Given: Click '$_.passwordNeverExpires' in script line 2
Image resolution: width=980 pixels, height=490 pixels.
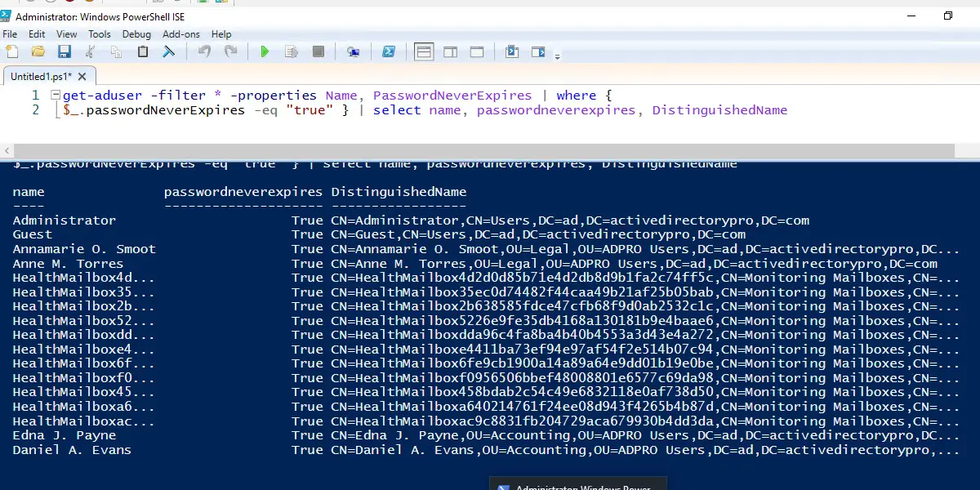Looking at the screenshot, I should coord(154,110).
